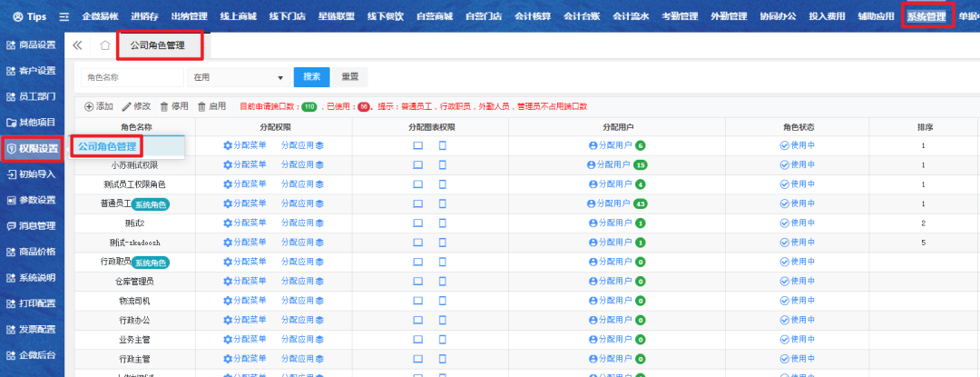Collapse sidebar with double-chevron icon
Screen dimensions: 980x377
[x=78, y=45]
